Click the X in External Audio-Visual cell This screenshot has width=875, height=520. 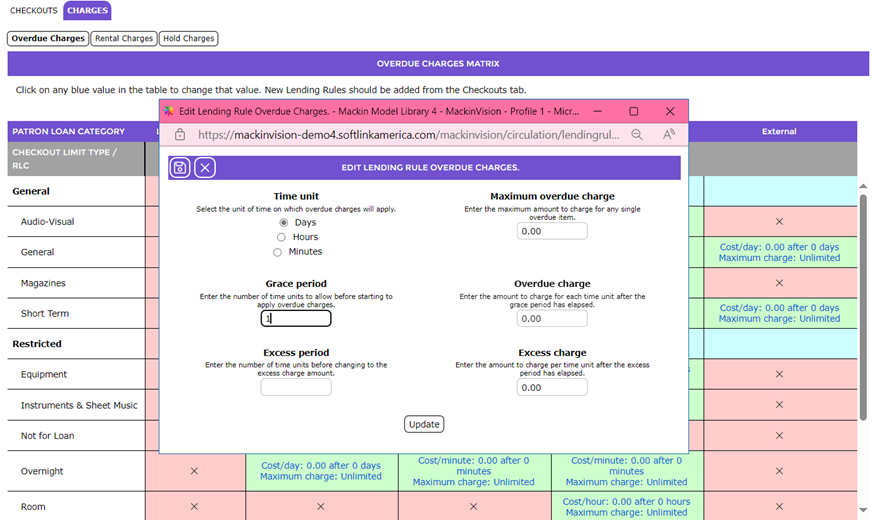click(x=780, y=222)
